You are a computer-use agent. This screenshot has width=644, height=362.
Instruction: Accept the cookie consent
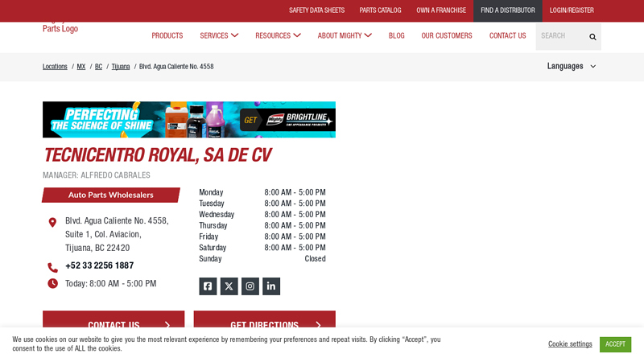pos(615,344)
